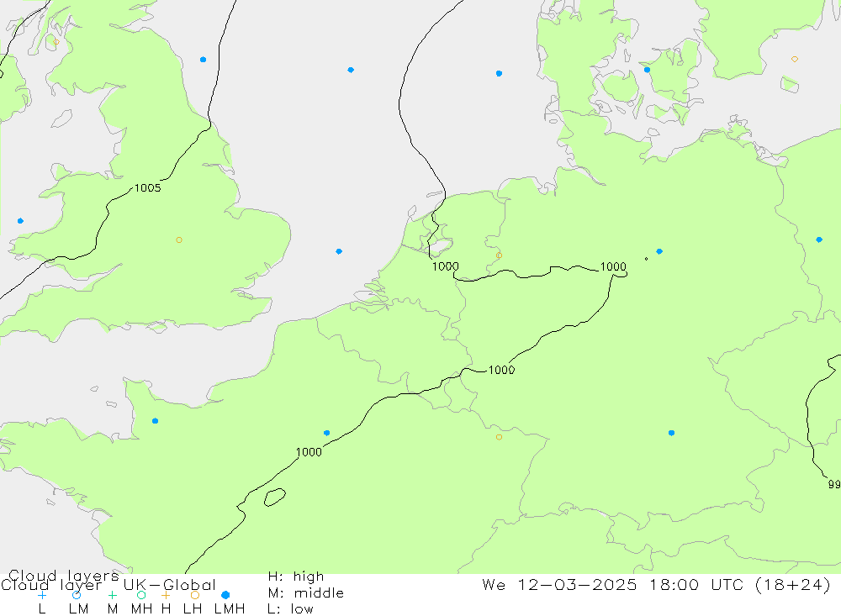Select the blue marker in the central North Sea
The image size is (841, 616).
click(351, 70)
